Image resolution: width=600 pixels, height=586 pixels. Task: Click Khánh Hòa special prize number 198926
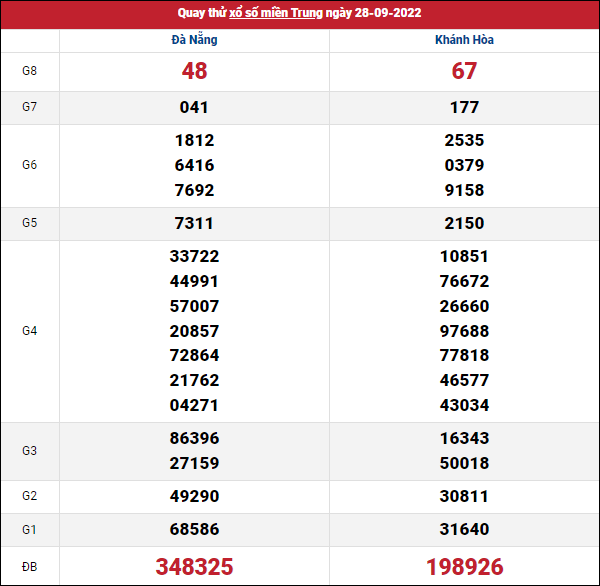(x=464, y=567)
